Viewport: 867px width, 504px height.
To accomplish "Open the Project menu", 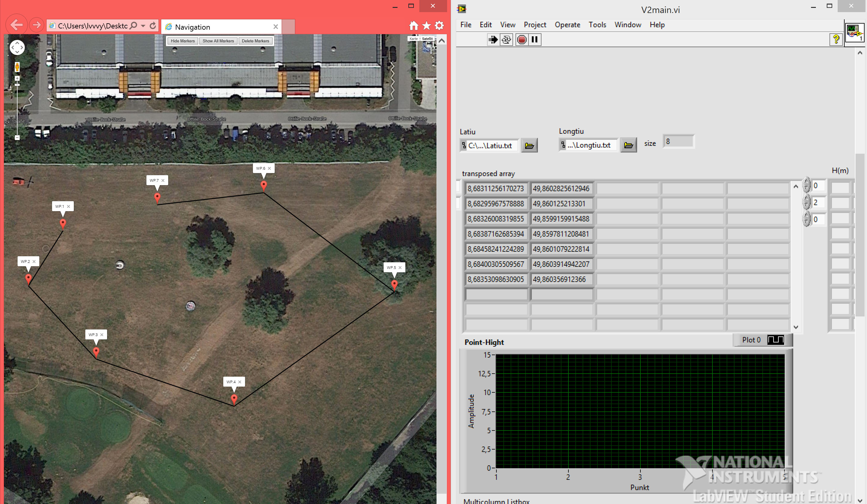I will pos(535,25).
